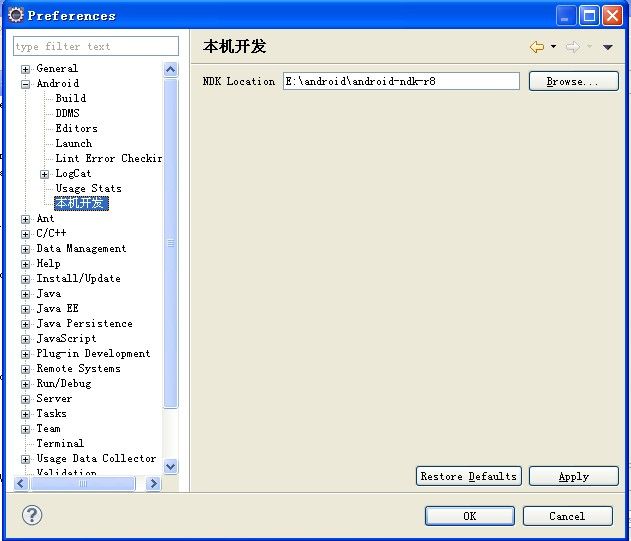Expand the Help tree node
The width and height of the screenshot is (631, 541).
tap(25, 264)
